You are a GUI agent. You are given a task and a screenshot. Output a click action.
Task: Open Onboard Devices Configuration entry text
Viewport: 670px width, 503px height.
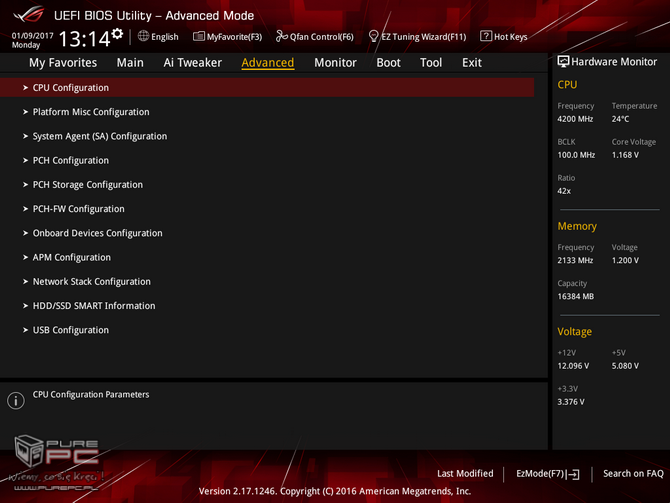[97, 233]
